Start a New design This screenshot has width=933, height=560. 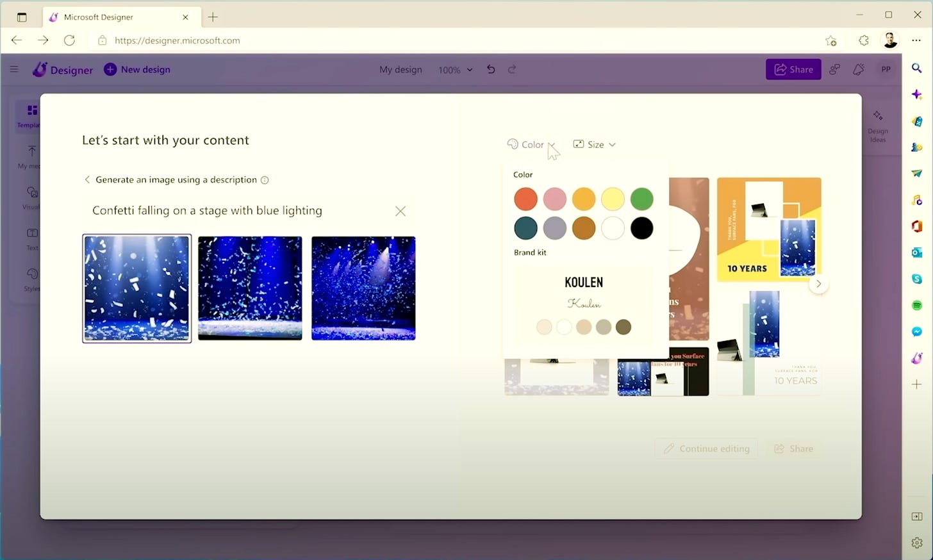point(137,69)
